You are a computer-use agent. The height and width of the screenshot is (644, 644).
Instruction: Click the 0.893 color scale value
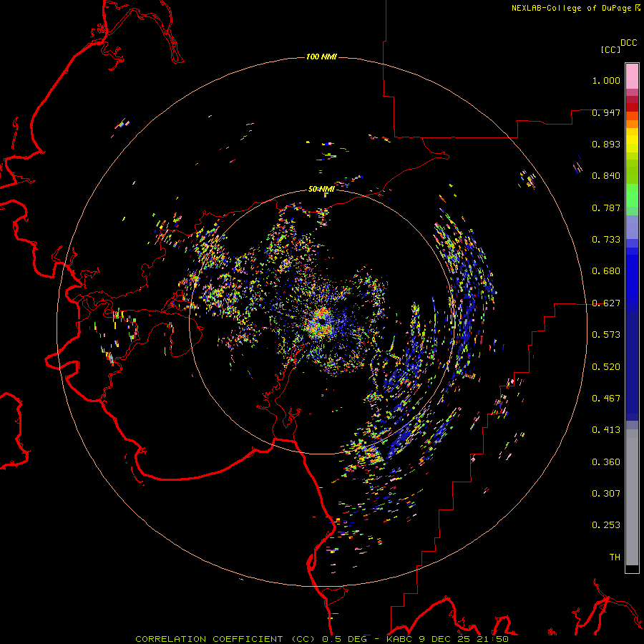606,144
